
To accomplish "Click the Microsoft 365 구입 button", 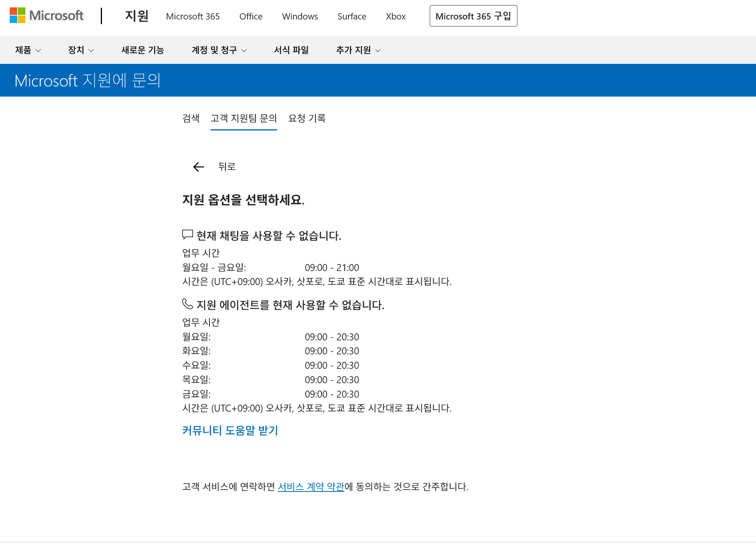I will point(473,16).
